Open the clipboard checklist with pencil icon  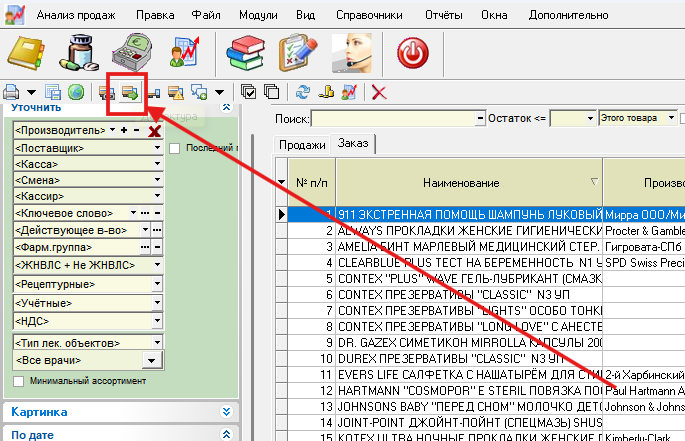coord(298,53)
